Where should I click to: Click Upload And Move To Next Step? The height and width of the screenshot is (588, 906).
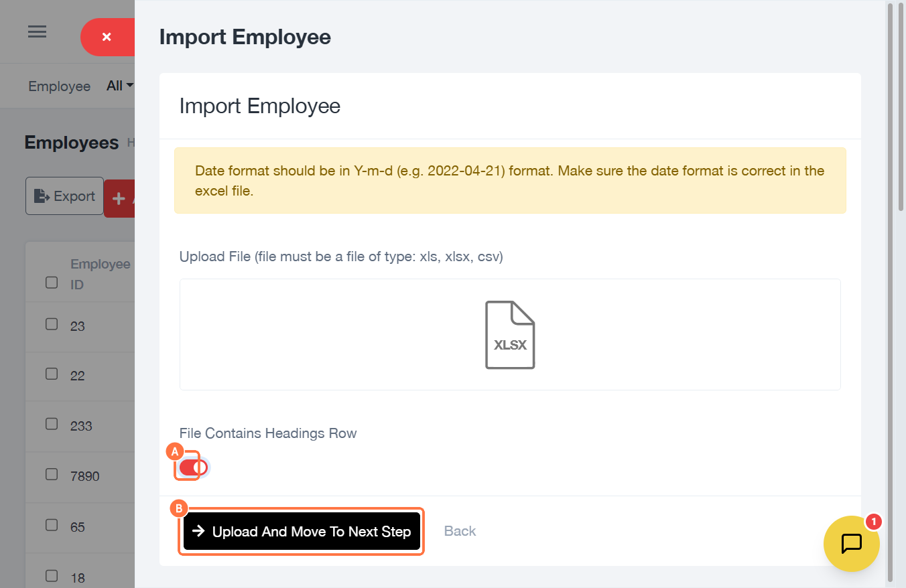click(x=302, y=532)
